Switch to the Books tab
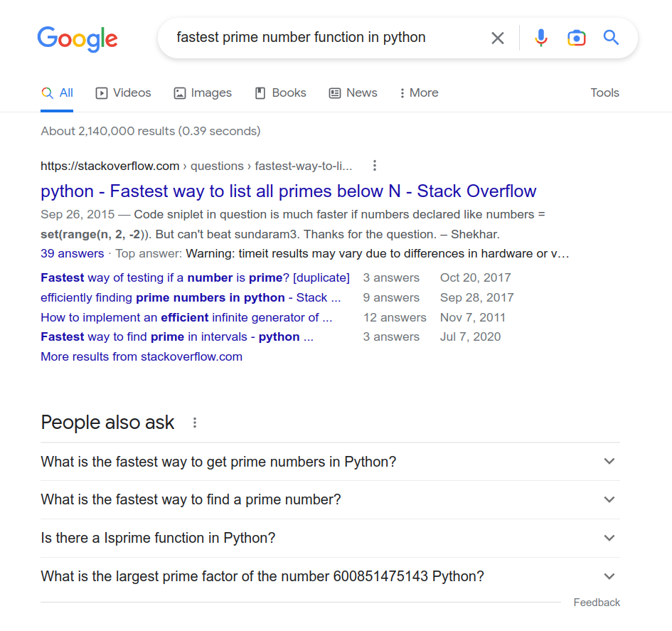The height and width of the screenshot is (631, 672). (281, 92)
